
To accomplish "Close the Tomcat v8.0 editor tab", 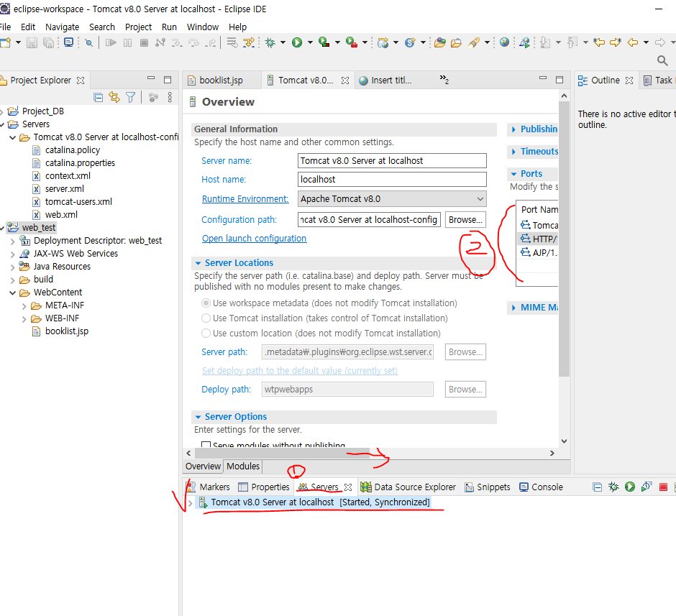I will click(x=345, y=81).
